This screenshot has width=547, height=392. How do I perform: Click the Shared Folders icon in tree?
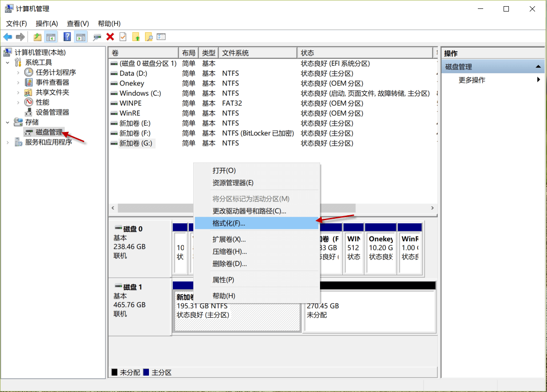point(29,92)
